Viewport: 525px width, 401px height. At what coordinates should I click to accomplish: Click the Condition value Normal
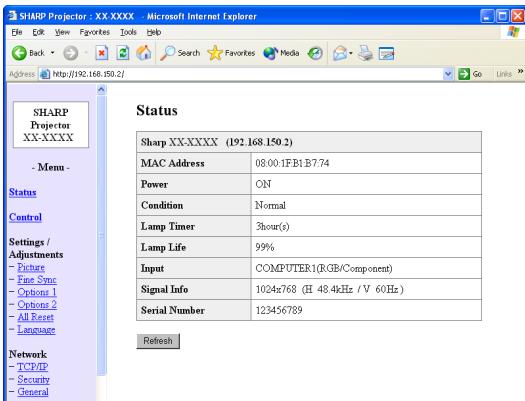coord(270,205)
